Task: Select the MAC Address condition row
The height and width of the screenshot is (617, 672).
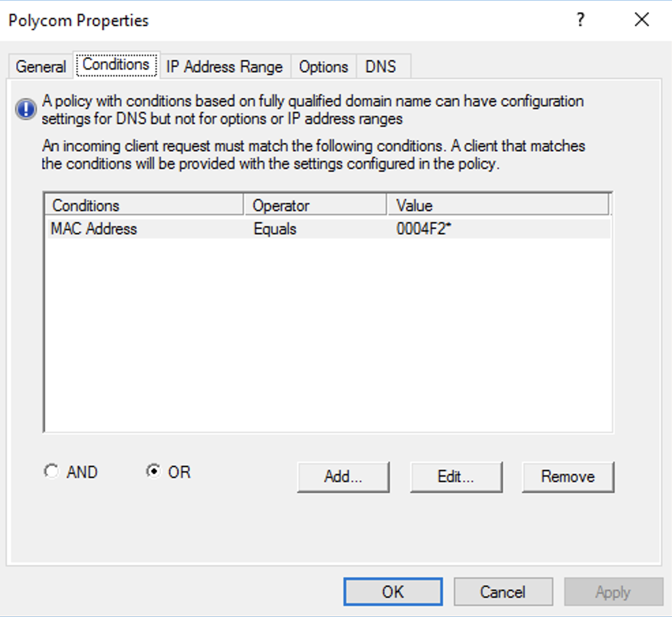Action: tap(328, 229)
